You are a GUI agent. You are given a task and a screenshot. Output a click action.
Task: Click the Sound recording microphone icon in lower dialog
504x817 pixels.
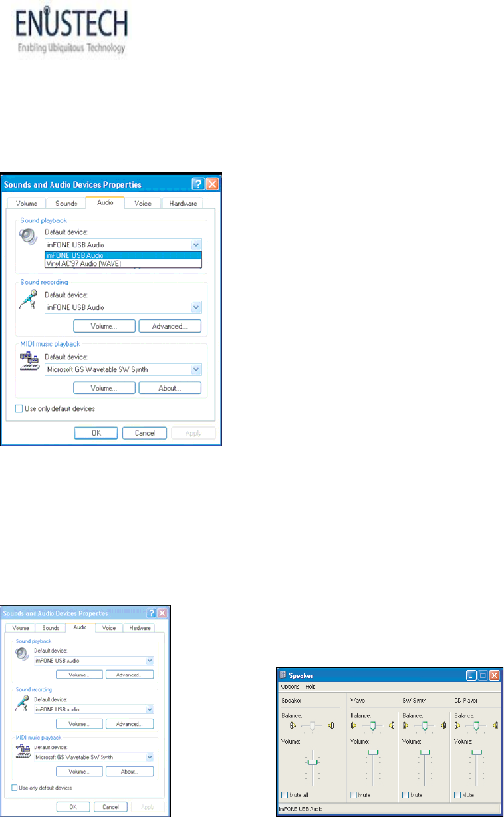point(22,703)
